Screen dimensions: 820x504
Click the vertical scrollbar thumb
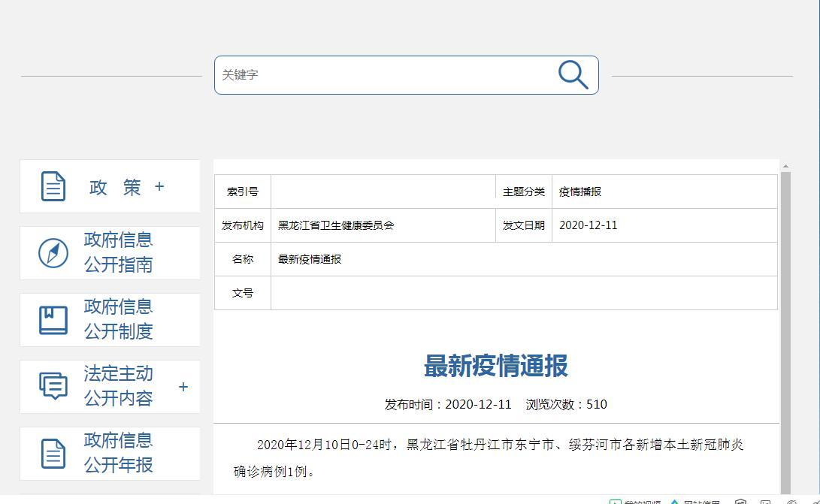tap(785, 330)
